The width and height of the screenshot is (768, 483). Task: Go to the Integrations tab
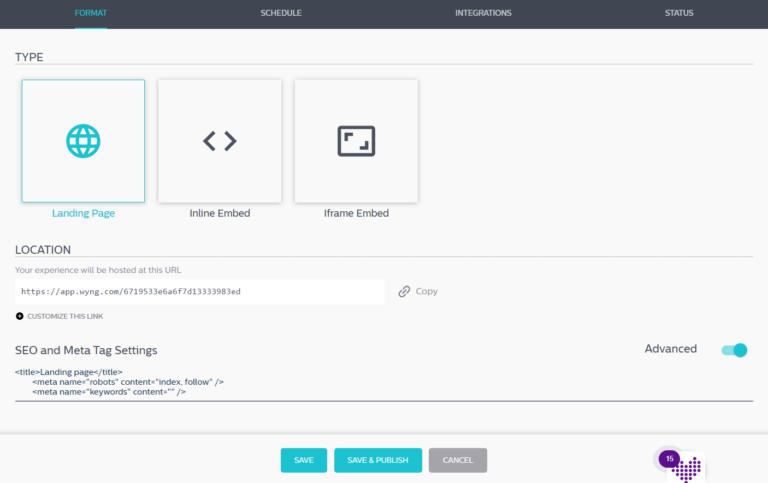point(483,13)
